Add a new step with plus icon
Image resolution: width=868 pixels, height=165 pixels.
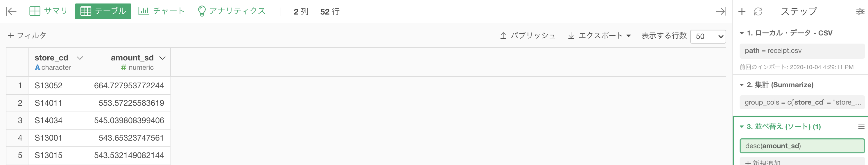click(x=742, y=11)
